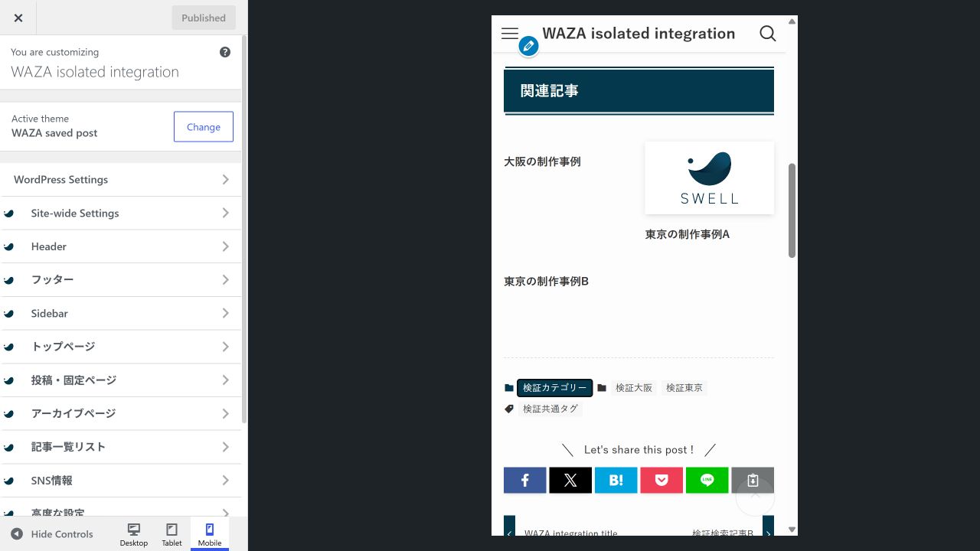
Task: Expand Site-wide Settings panel
Action: click(x=121, y=214)
